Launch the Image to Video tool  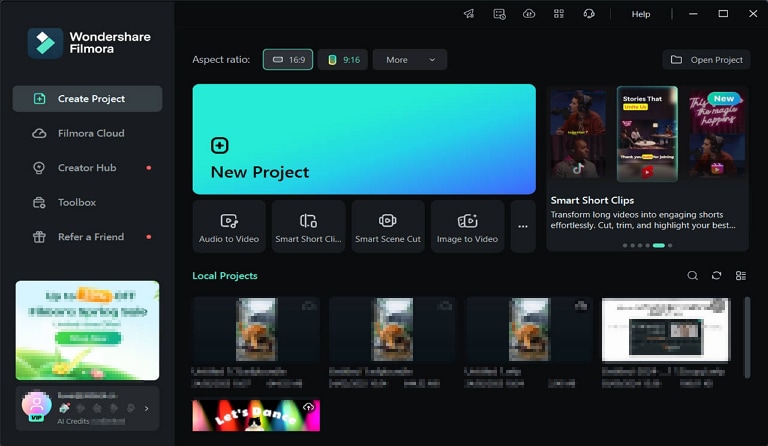click(467, 226)
